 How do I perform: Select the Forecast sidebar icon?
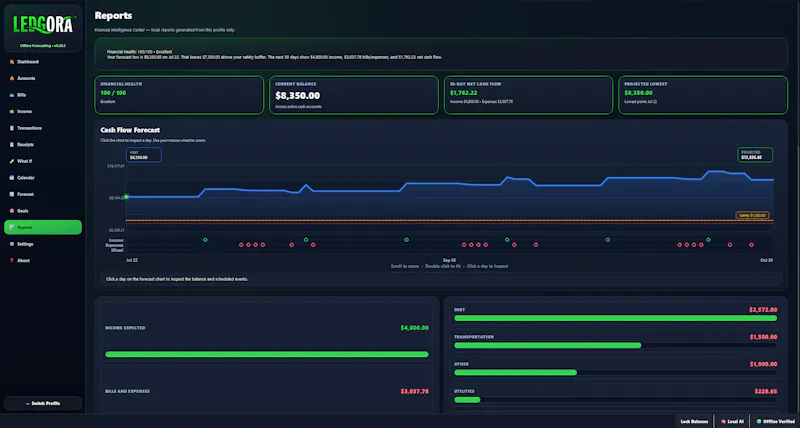click(x=12, y=194)
